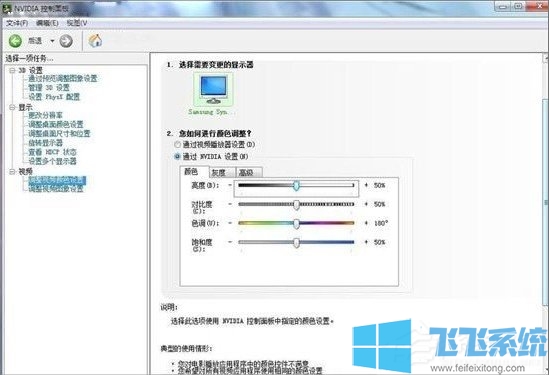Minimize the NVIDIA control panel window

tap(502, 6)
